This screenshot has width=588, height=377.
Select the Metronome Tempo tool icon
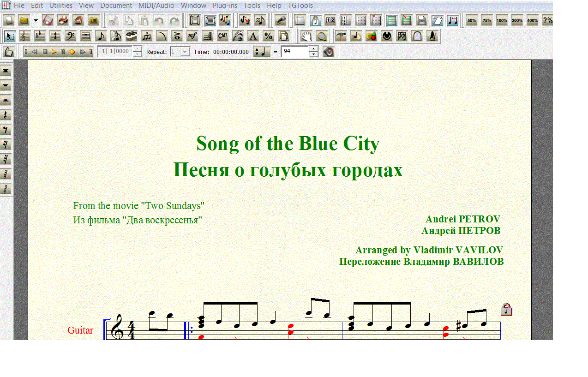pos(432,36)
